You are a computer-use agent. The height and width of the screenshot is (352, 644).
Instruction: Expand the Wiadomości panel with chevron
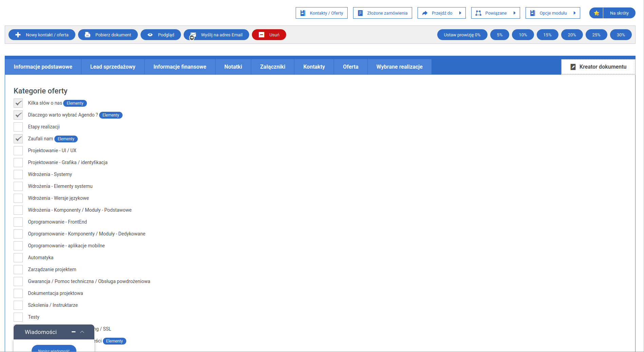tap(82, 332)
